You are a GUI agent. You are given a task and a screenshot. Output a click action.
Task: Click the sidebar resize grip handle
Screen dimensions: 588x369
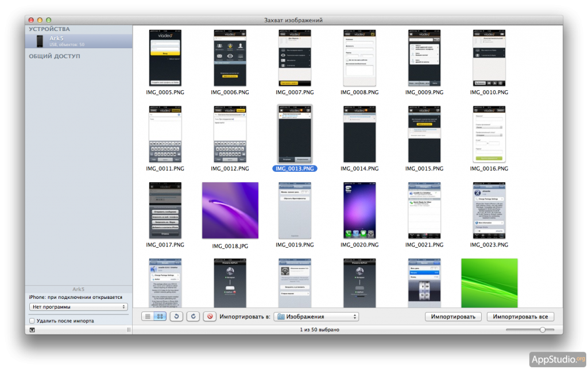(129, 330)
